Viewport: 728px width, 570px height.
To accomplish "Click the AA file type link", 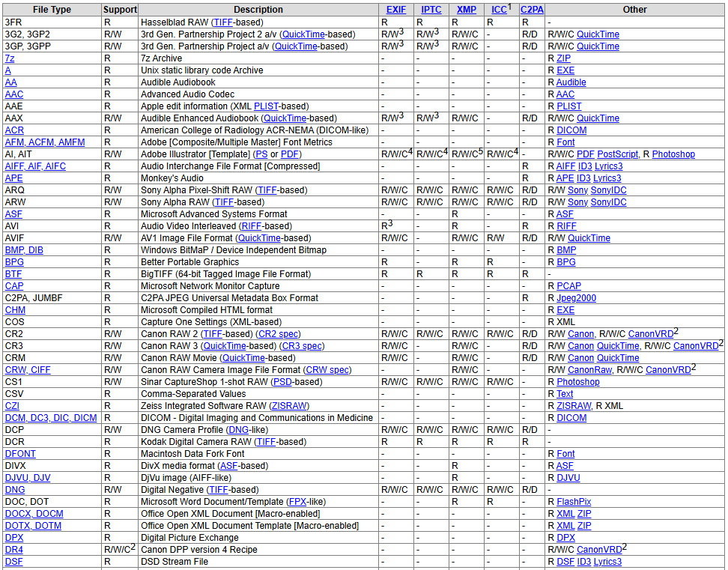I will [10, 82].
